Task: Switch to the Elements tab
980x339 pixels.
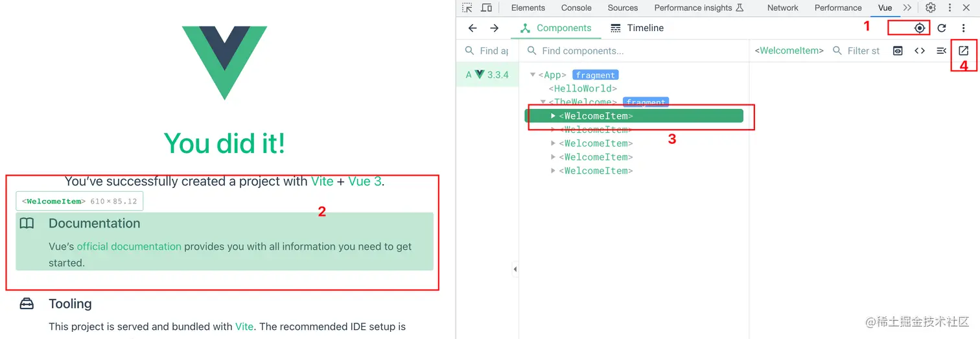Action: pyautogui.click(x=528, y=8)
